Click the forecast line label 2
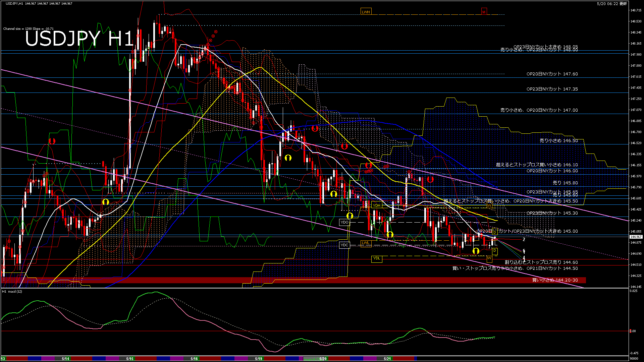Viewport: 644px width, 362px height. [x=524, y=239]
